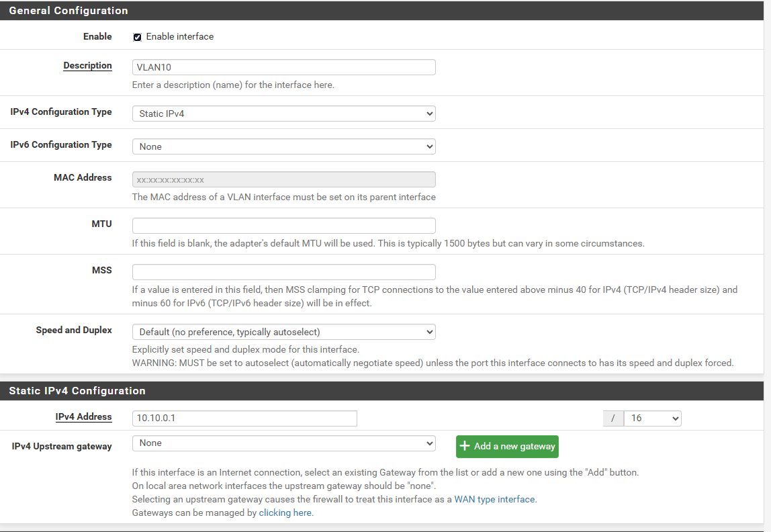Screen dimensions: 771x532
Task: Click the empty MTU input field
Action: click(283, 225)
